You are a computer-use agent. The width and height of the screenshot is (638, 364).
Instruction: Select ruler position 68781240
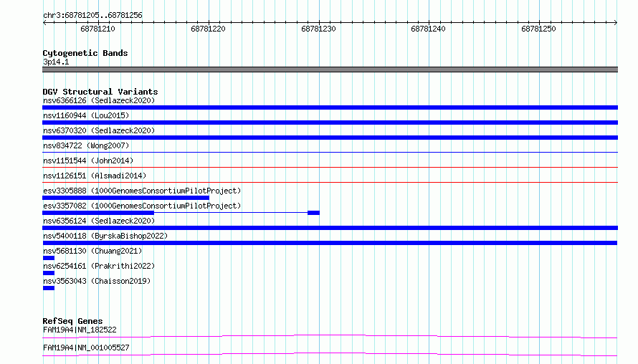pos(428,29)
